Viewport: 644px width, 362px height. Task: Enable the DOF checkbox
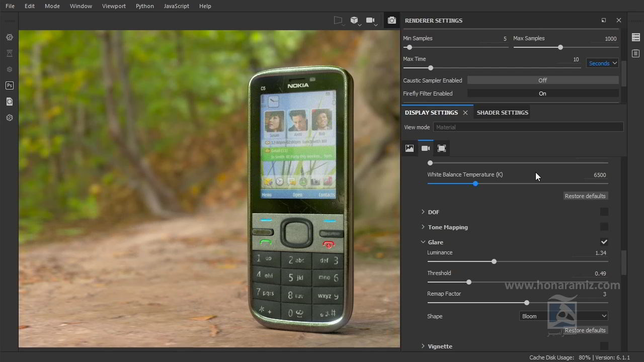604,212
